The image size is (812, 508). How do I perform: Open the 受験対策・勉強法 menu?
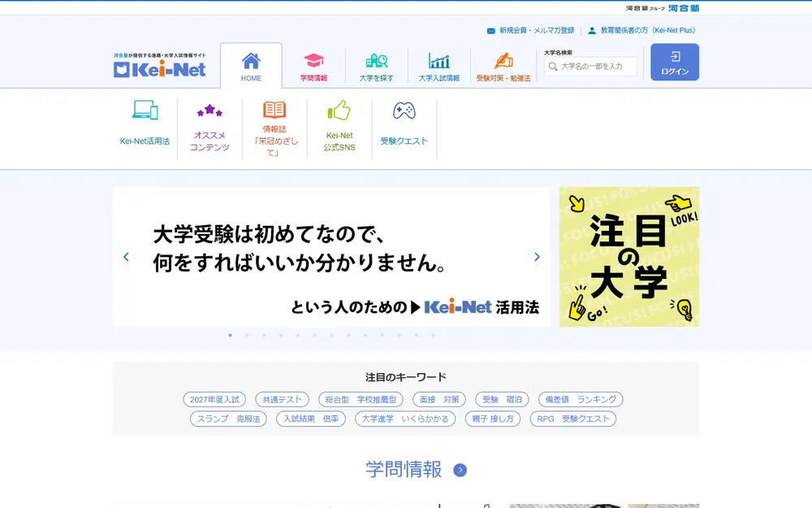[503, 67]
